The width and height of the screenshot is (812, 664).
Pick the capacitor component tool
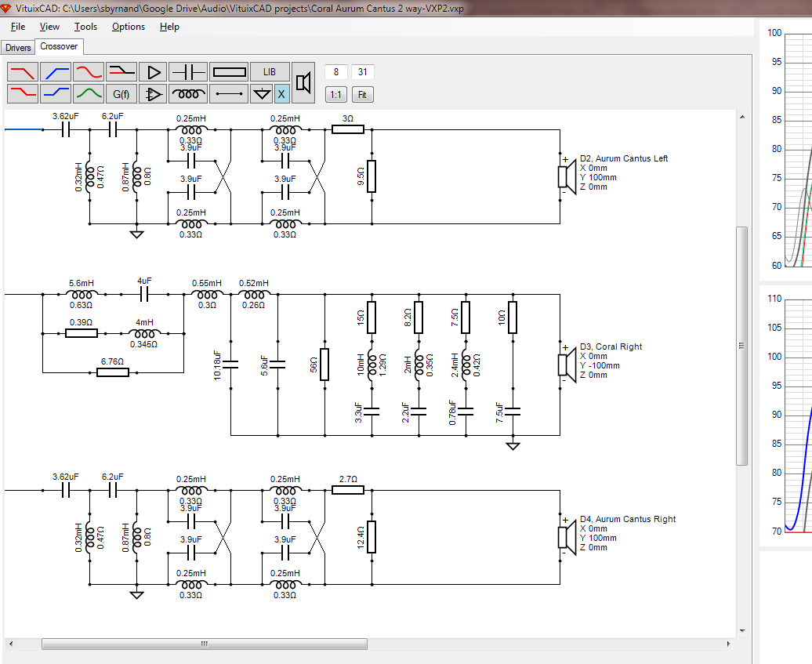click(188, 72)
